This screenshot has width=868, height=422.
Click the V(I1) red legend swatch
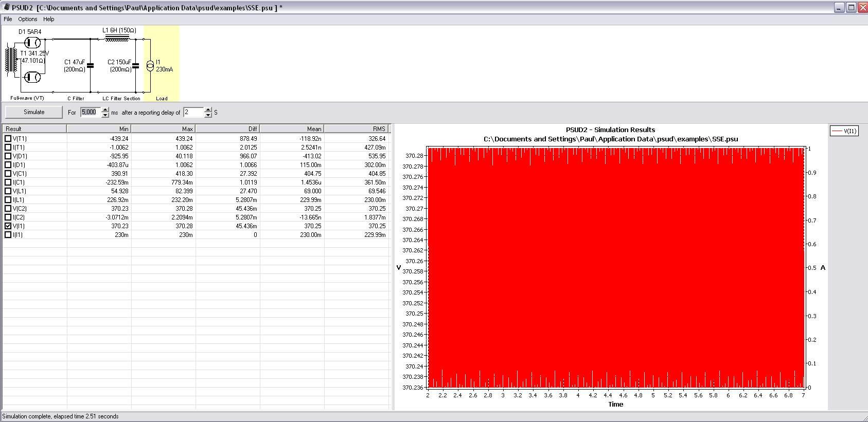pyautogui.click(x=837, y=131)
